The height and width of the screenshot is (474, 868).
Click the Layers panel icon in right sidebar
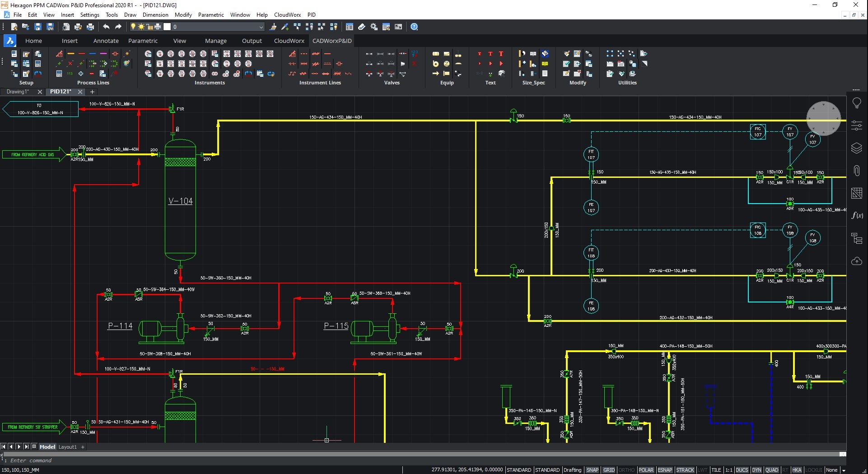(x=857, y=148)
